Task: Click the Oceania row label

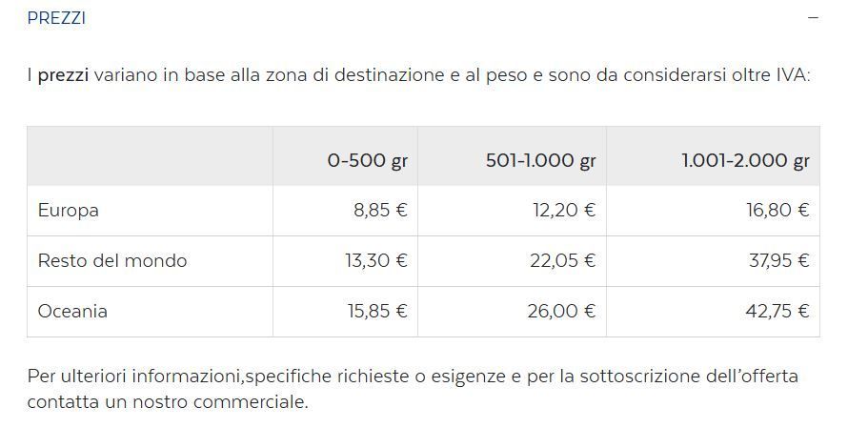Action: [72, 311]
